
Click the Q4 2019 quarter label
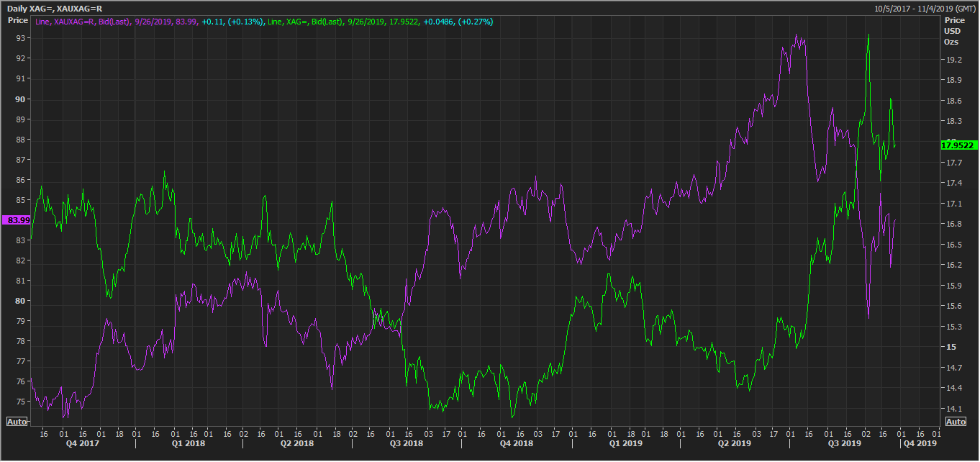click(x=920, y=444)
